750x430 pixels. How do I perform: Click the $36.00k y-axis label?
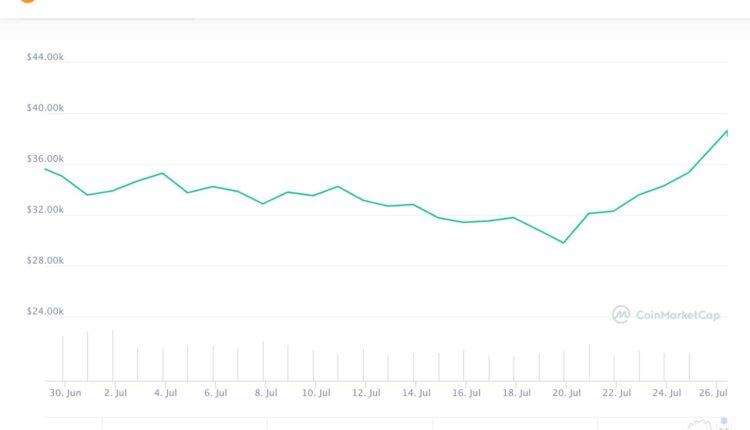click(x=45, y=159)
